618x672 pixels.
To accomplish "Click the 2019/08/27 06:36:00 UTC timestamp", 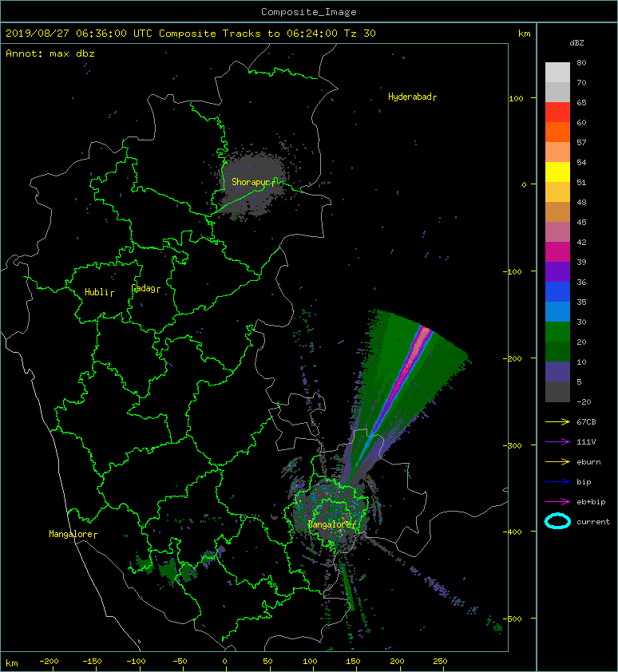I will 78,34.
